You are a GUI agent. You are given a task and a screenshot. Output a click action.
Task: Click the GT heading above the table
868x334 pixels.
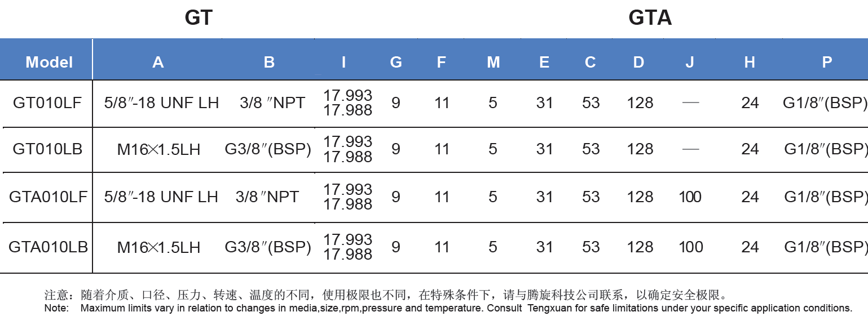point(199,18)
